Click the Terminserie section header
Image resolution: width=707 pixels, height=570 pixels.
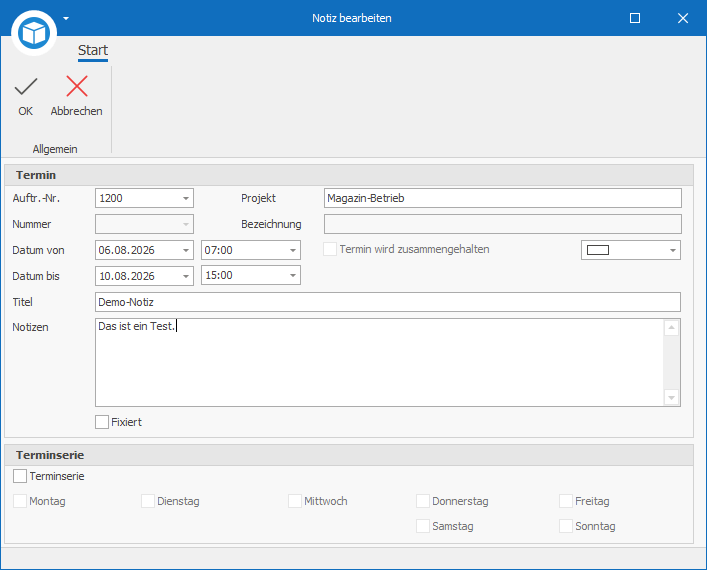pos(349,455)
